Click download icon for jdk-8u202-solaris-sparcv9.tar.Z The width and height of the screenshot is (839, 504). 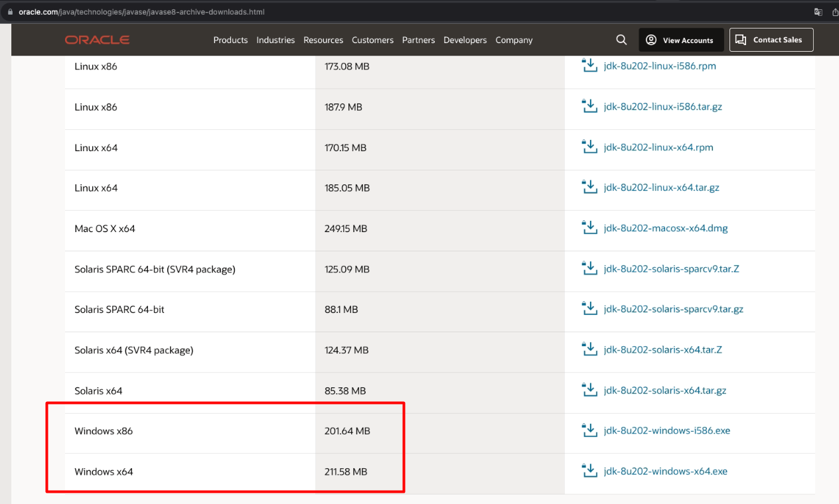589,269
